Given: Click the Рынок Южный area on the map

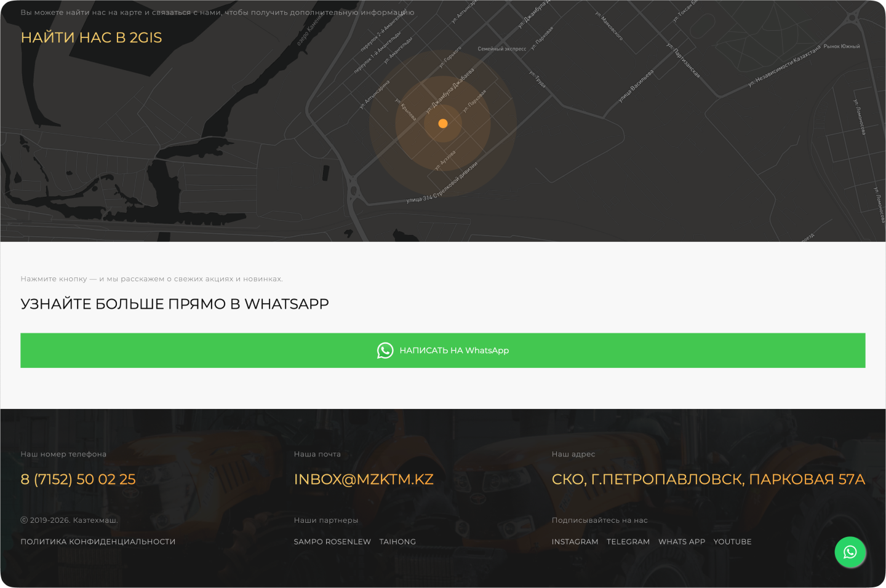Looking at the screenshot, I should [x=841, y=46].
